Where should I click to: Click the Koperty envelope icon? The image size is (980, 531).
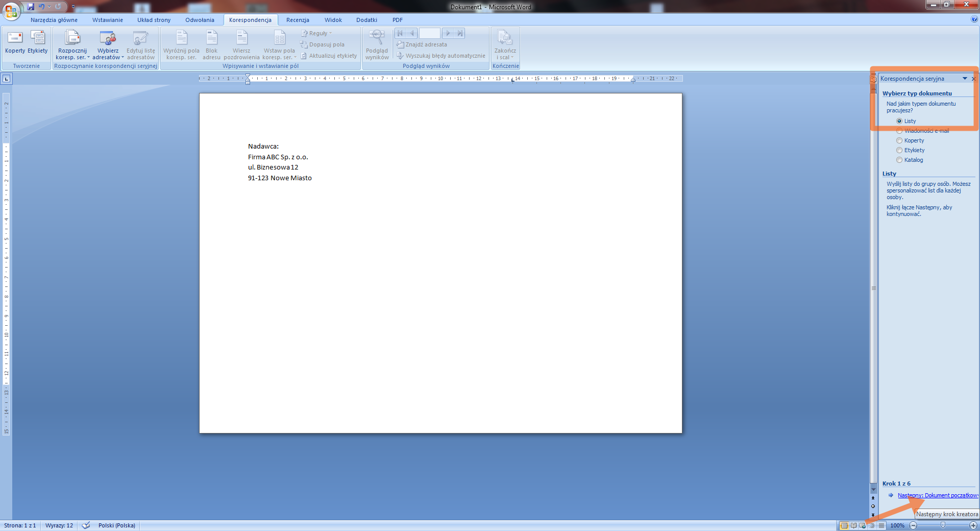tap(15, 38)
